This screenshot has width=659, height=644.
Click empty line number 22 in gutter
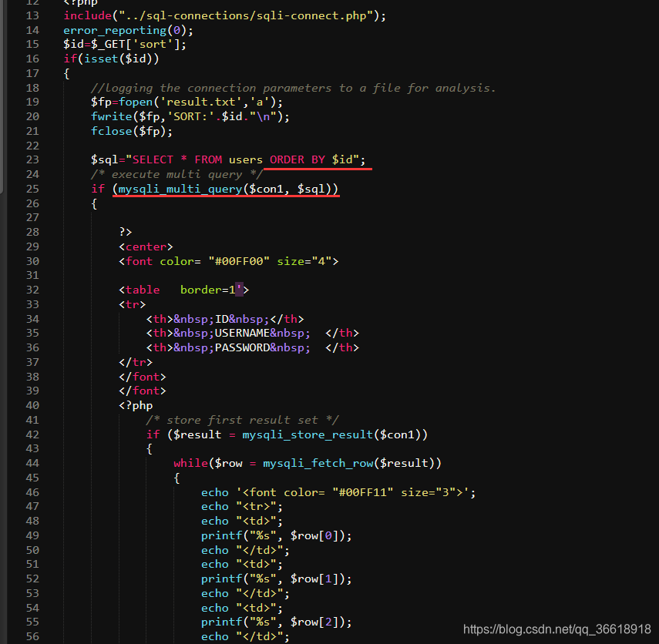(x=32, y=146)
